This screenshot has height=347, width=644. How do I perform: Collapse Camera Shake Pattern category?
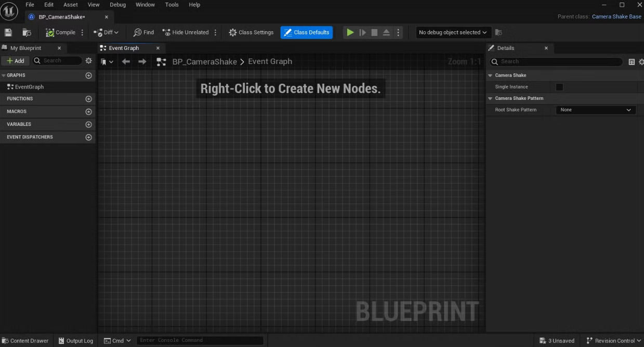pyautogui.click(x=490, y=98)
